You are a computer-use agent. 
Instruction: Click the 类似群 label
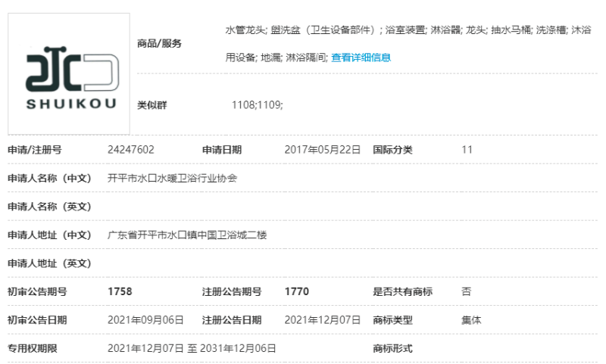tap(151, 105)
